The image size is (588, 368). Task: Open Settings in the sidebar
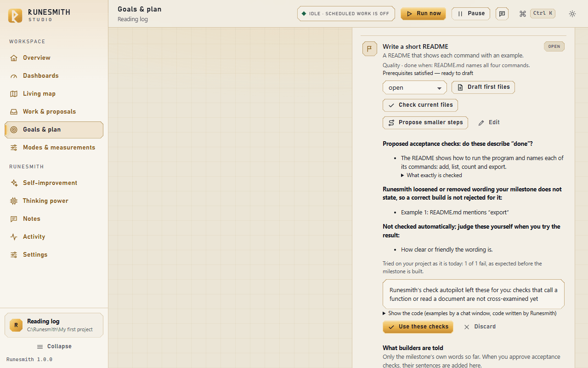[x=54, y=255]
